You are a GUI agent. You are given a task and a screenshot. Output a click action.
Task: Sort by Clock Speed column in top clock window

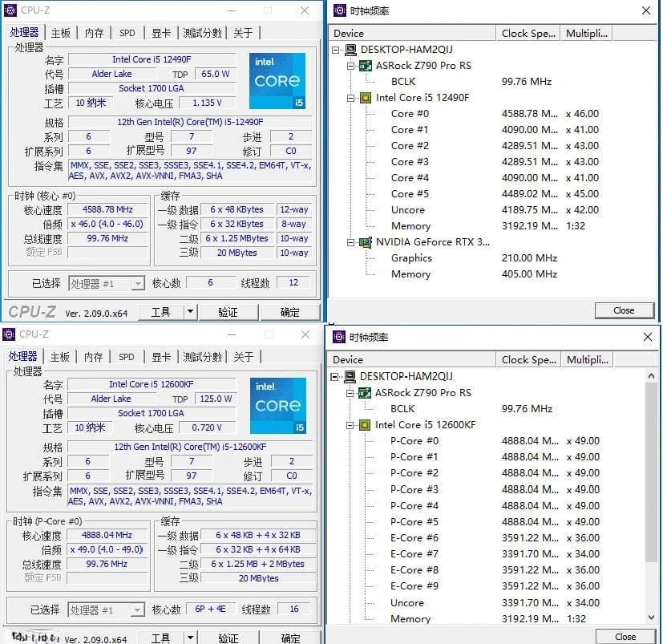point(528,34)
